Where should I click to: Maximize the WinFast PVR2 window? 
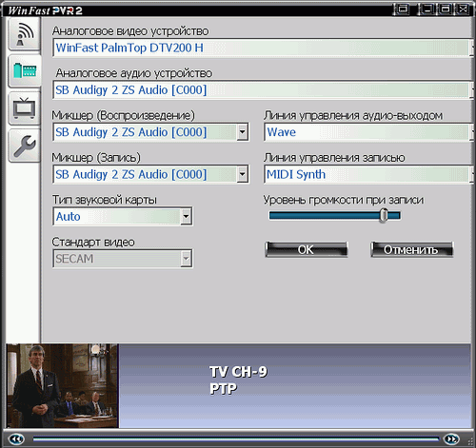tap(445, 9)
